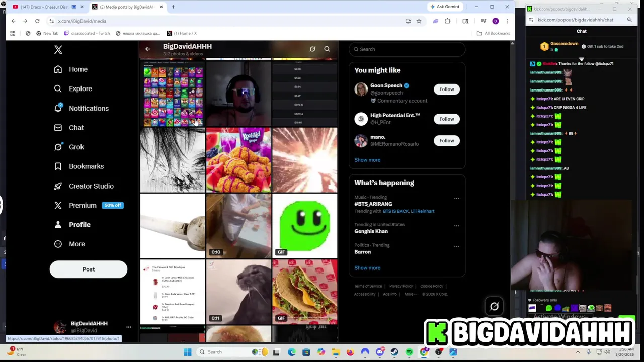The height and width of the screenshot is (362, 644).
Task: Focus the X Search input field
Action: click(x=407, y=49)
